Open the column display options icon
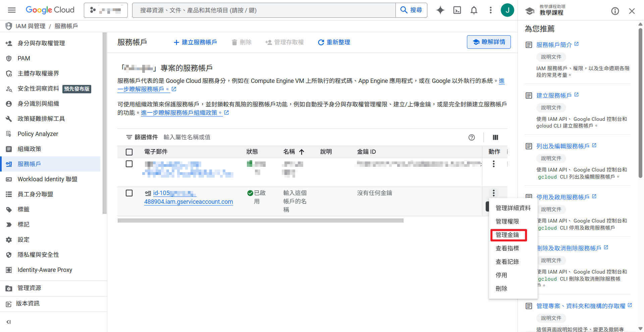Image resolution: width=644 pixels, height=332 pixels. 495,137
